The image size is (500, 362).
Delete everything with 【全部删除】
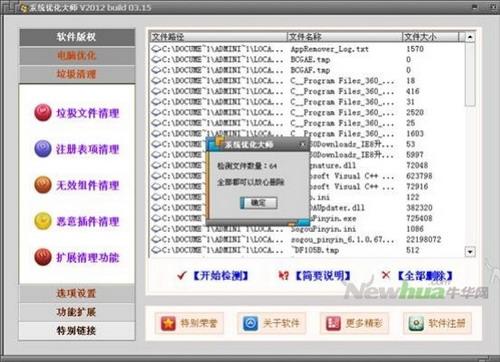(425, 276)
